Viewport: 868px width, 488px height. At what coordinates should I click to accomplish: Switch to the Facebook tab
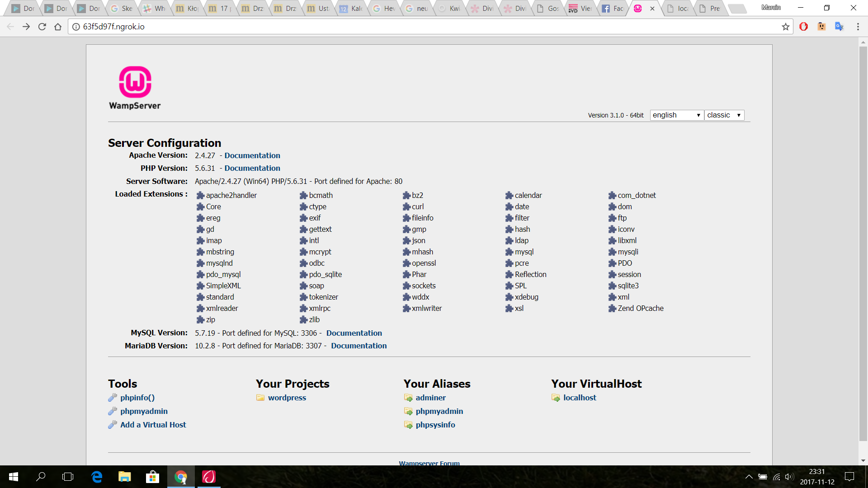pos(613,8)
